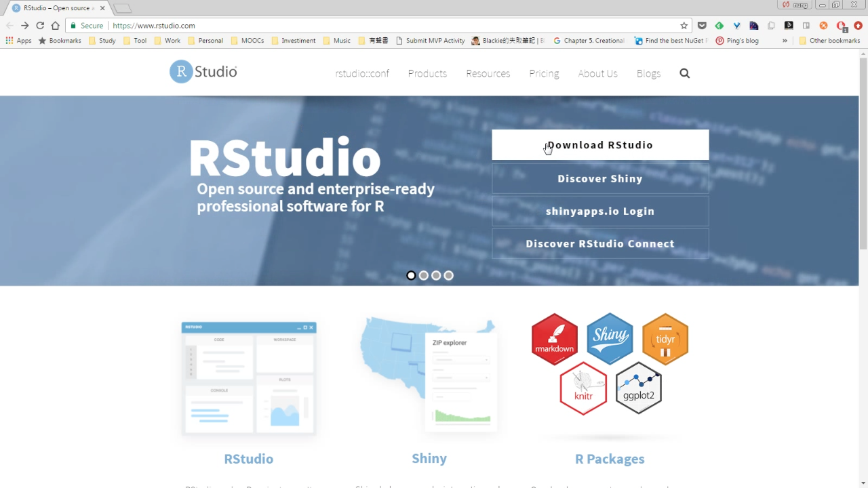
Task: Click the blue Y extension icon
Action: pos(736,26)
